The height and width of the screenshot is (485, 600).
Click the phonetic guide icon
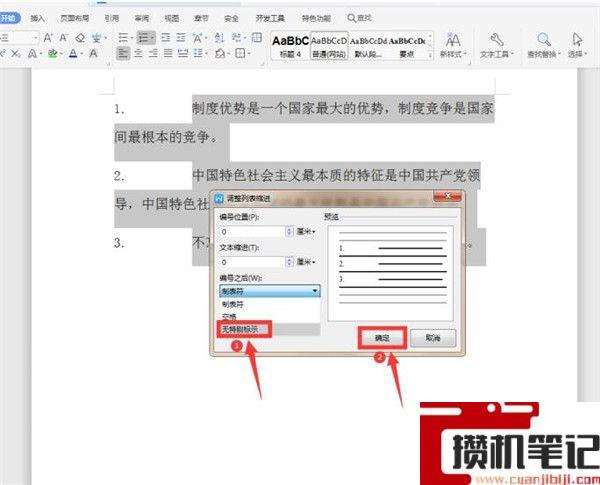[x=96, y=38]
